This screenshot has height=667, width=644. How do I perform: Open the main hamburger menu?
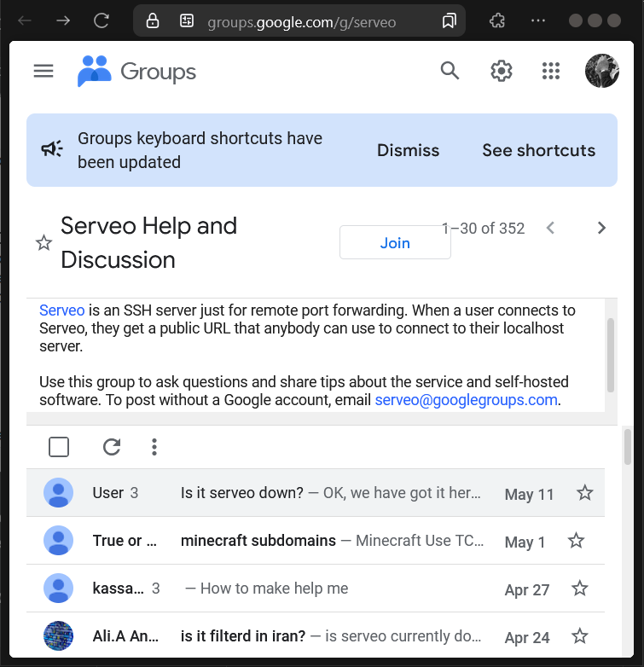44,71
